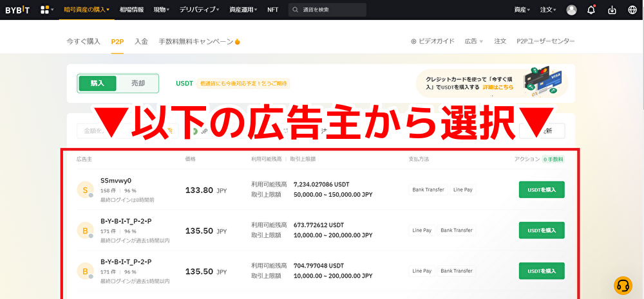Screen dimensions: 644x299
Task: Click SSmvwy0 advertiser name
Action: coord(116,181)
